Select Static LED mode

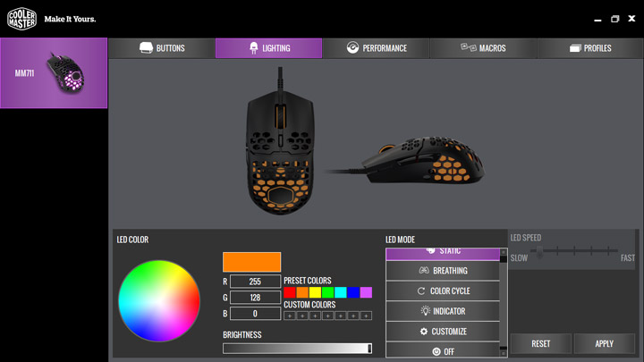pyautogui.click(x=443, y=254)
